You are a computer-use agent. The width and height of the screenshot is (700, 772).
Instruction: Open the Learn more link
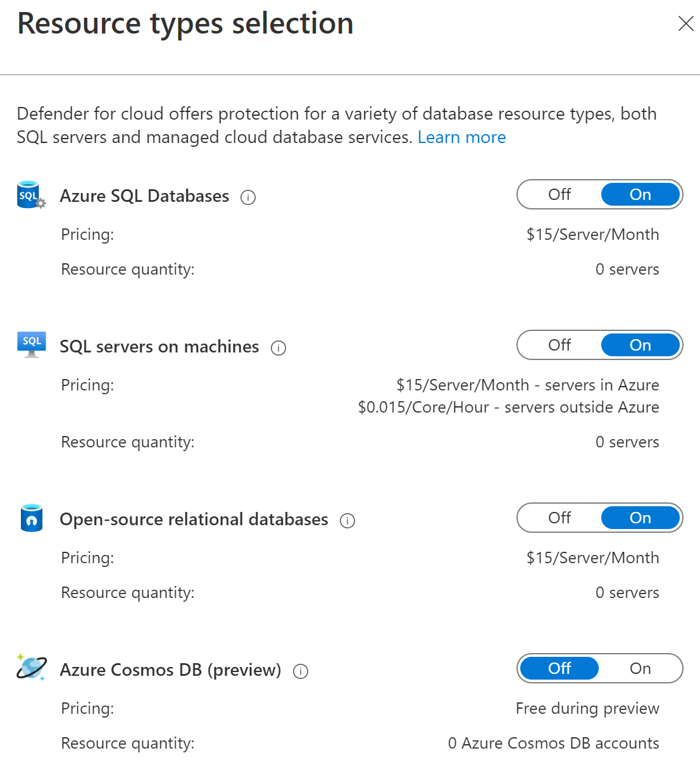click(461, 137)
